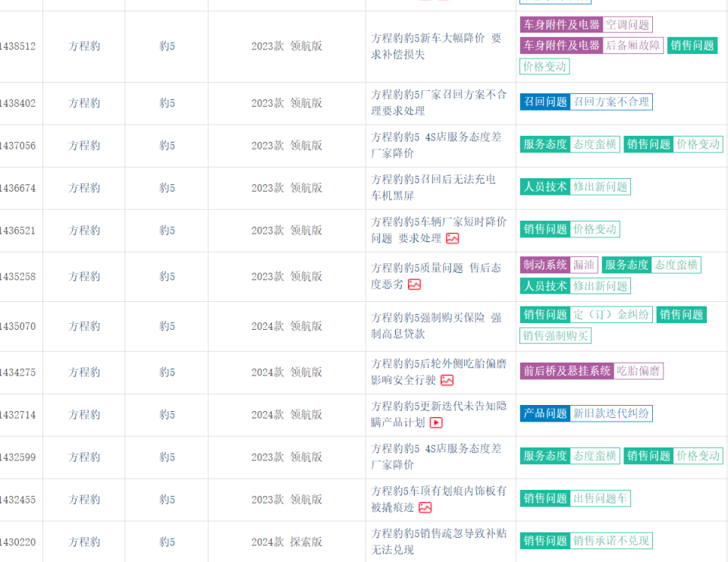Open complaint 方程豹豹5更新迭代未告知隐瞒产品计划

coord(439,414)
